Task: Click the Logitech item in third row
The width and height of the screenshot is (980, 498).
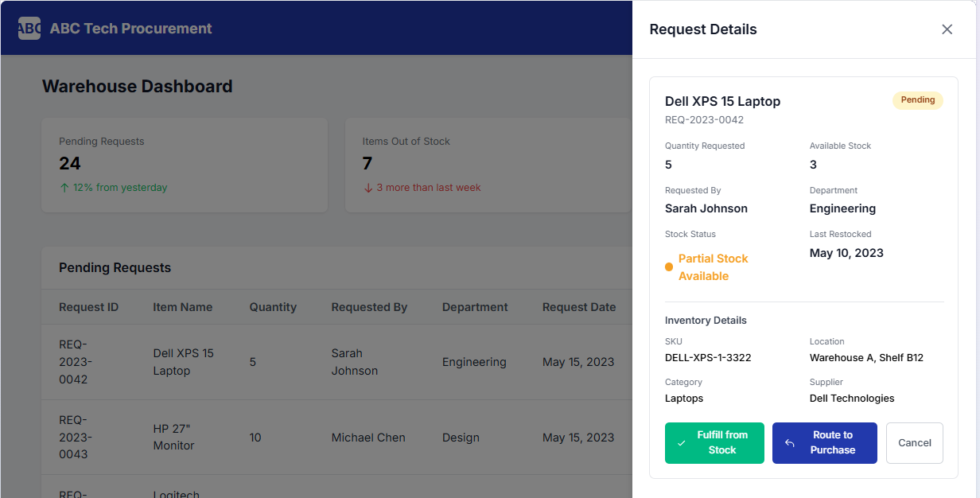Action: coord(177,493)
